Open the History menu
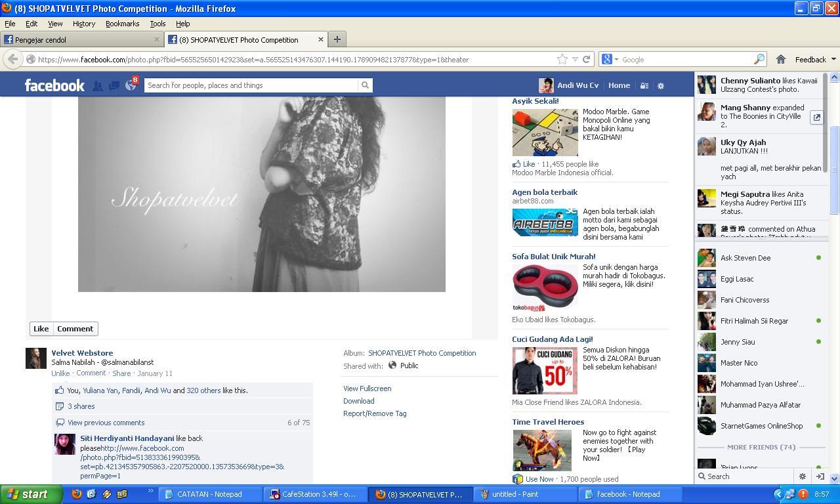Viewport: 840px width, 504px height. tap(83, 24)
